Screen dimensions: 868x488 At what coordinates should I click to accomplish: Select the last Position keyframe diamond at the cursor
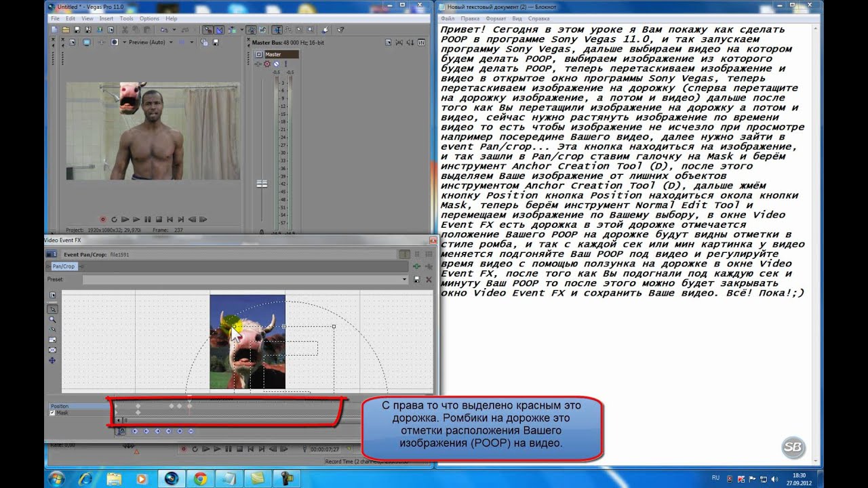click(x=189, y=406)
